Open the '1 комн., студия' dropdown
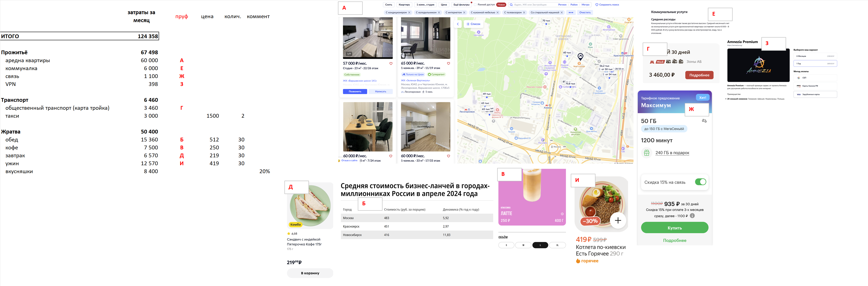Image resolution: width=868 pixels, height=286 pixels. pos(425,5)
